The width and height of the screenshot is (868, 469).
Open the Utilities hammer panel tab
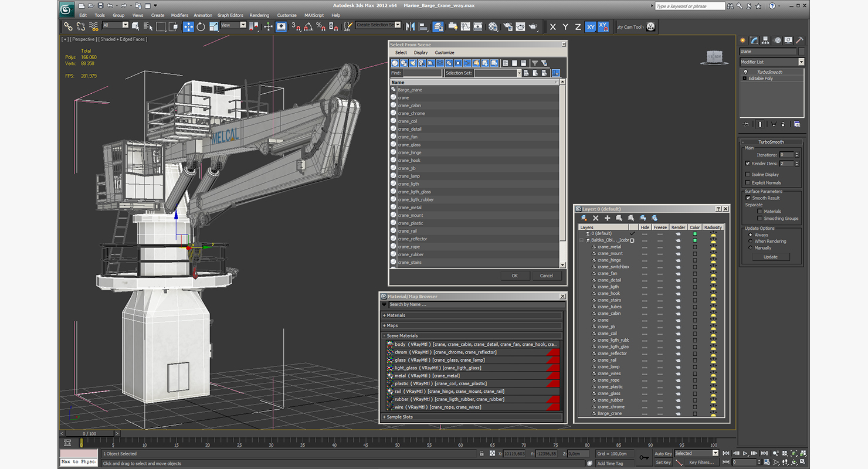click(x=799, y=40)
